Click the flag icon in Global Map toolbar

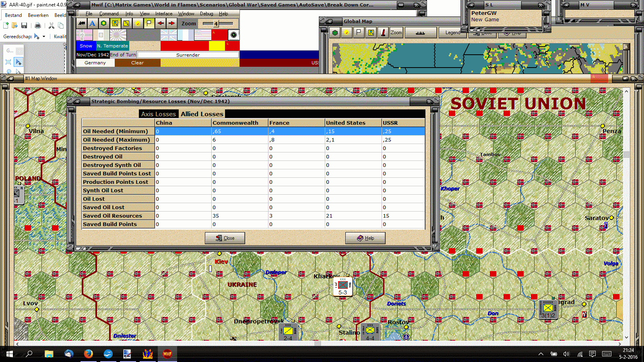[x=359, y=33]
